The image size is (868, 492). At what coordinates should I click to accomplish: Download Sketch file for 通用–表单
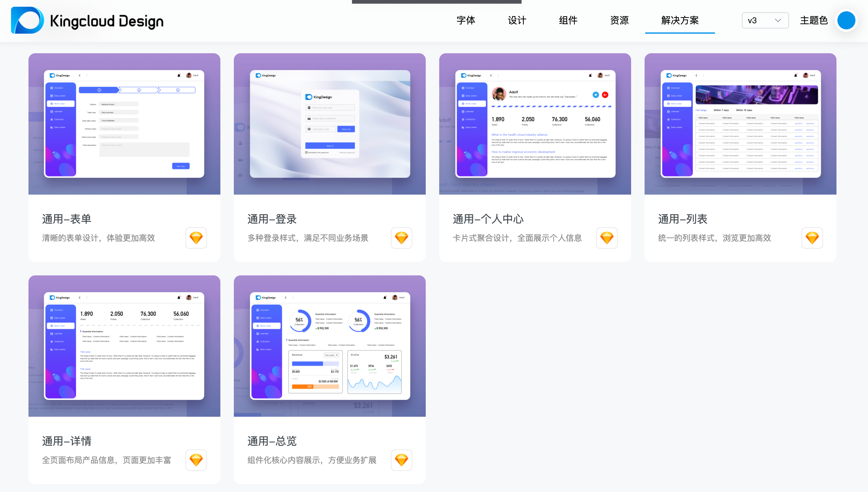click(196, 238)
